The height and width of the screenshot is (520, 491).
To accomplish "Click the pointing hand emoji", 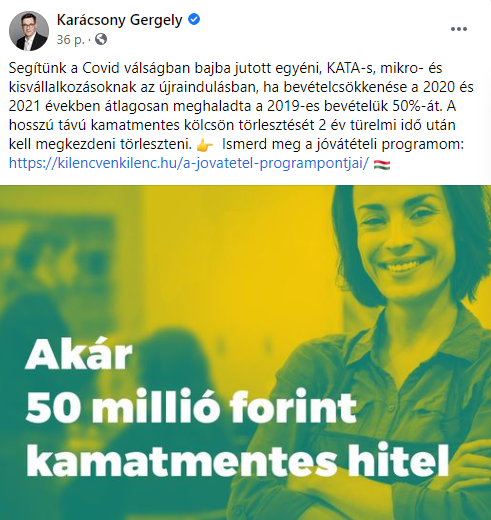I will [205, 146].
